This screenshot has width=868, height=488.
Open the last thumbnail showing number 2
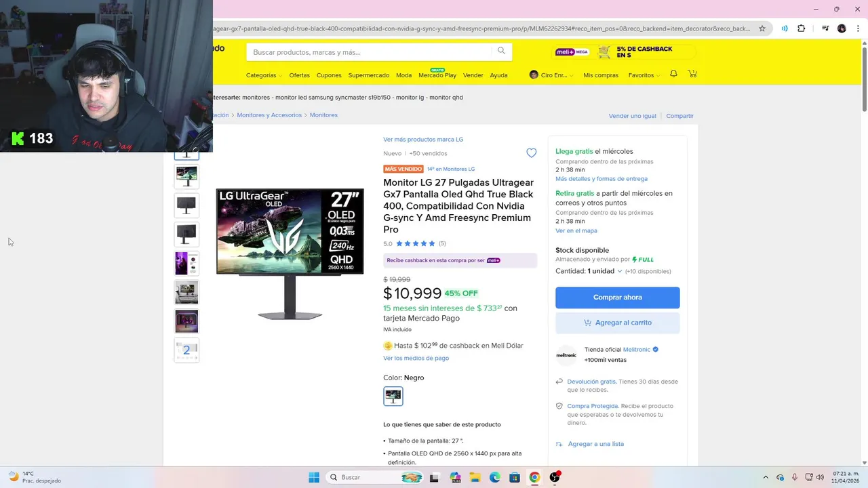[186, 350]
